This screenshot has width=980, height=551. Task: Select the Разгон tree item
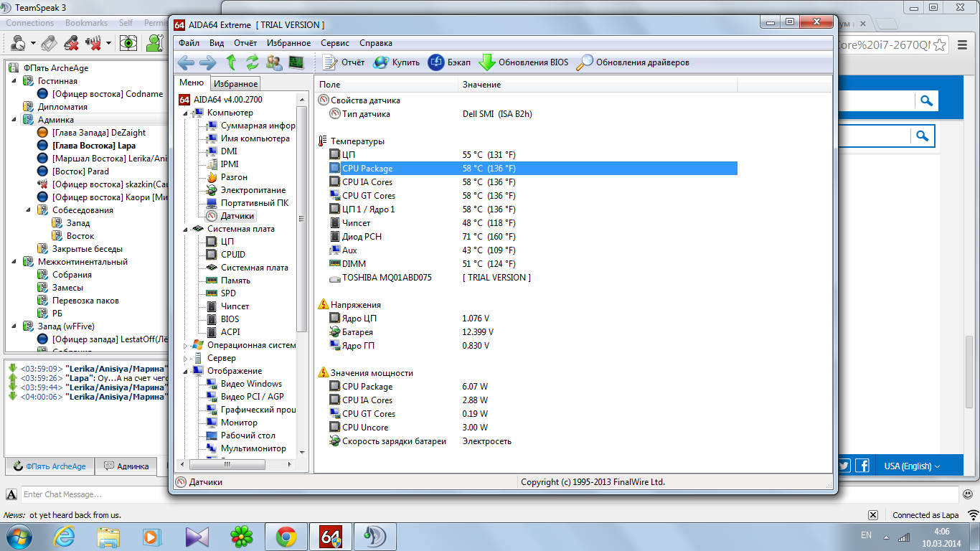tap(227, 177)
